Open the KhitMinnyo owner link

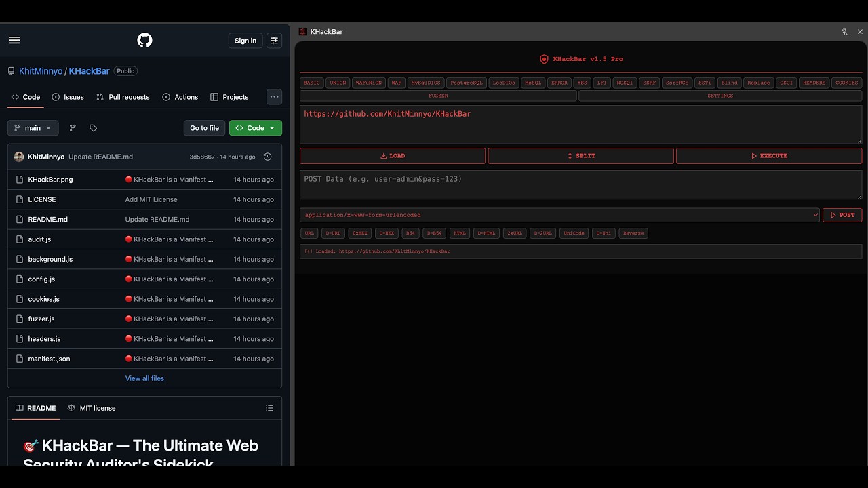41,71
